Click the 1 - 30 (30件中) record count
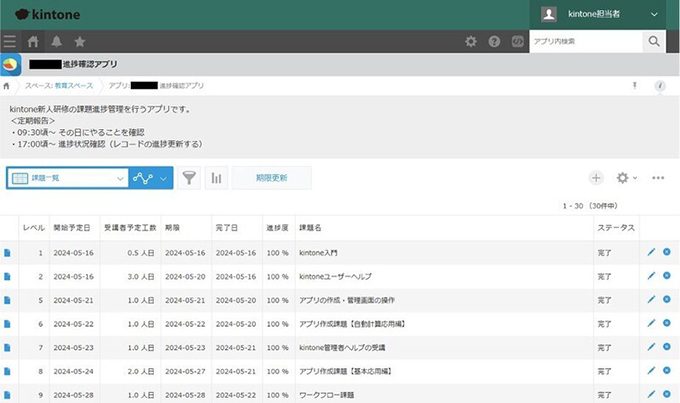 [x=590, y=206]
